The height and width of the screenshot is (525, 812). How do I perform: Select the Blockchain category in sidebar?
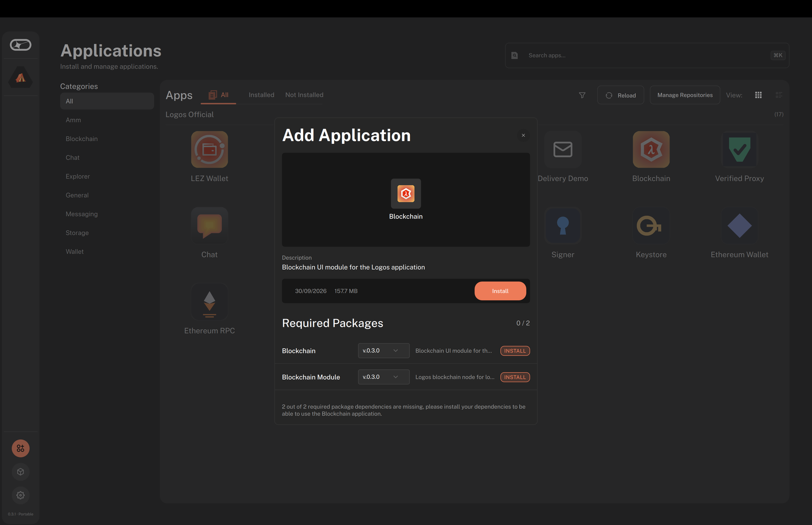(107, 139)
